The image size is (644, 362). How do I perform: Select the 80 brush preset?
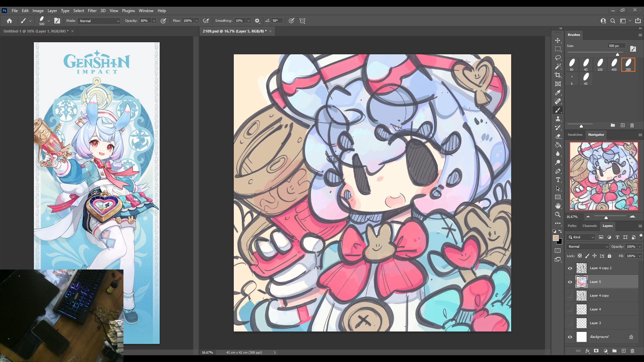[x=572, y=65]
